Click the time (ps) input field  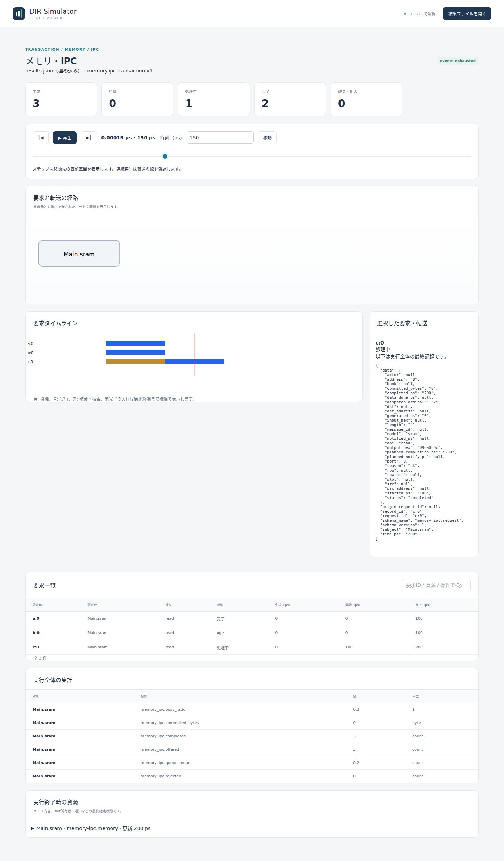pos(220,138)
